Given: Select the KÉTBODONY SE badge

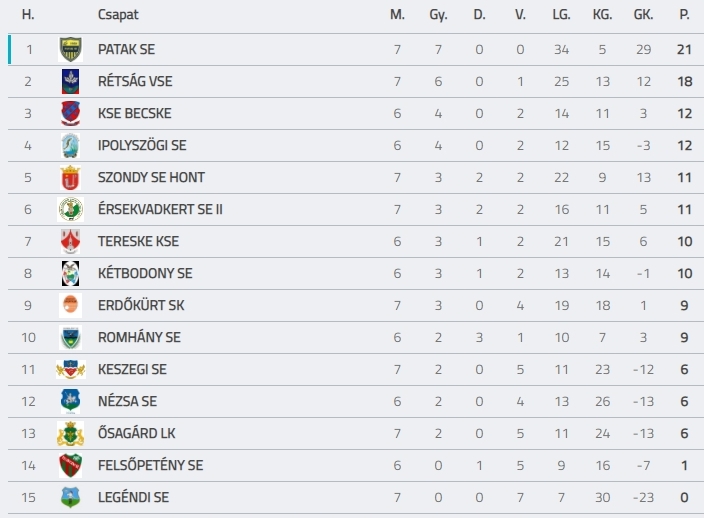Looking at the screenshot, I should [70, 273].
